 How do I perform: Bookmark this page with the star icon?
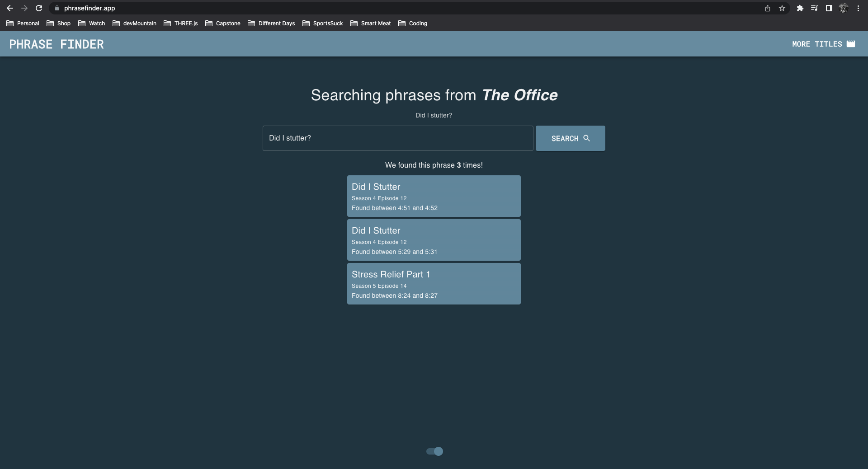pyautogui.click(x=782, y=8)
